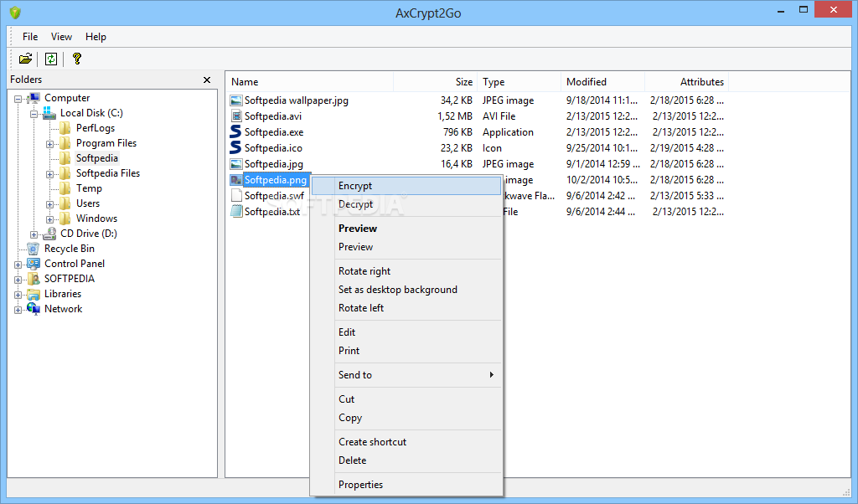The height and width of the screenshot is (504, 858).
Task: Click the Softpedia.txt file icon
Action: [235, 212]
